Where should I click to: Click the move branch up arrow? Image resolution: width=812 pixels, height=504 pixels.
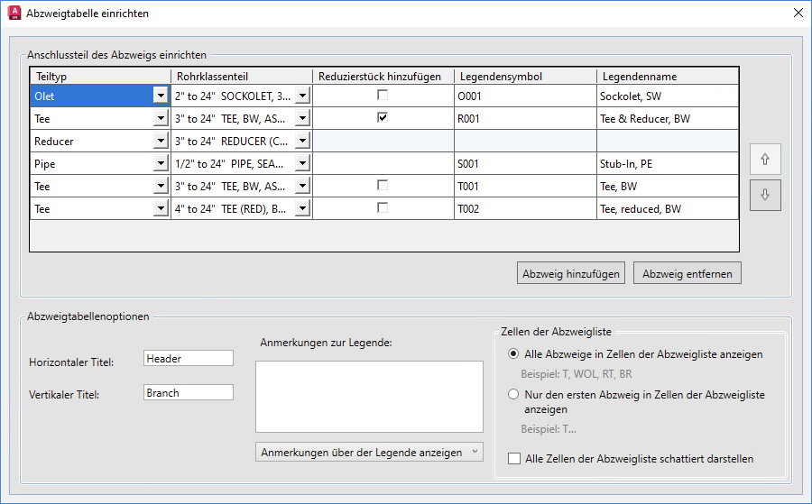765,159
